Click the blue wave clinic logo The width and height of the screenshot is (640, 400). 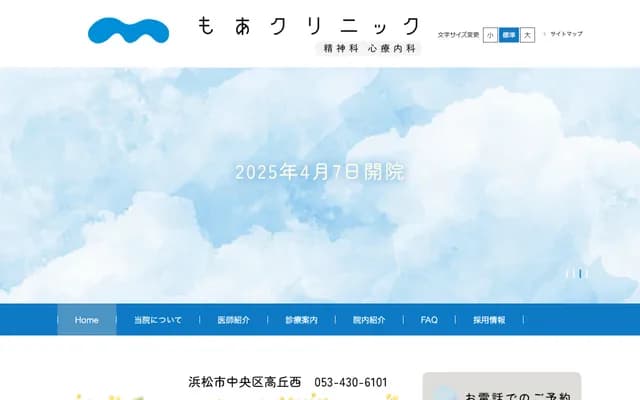129,30
